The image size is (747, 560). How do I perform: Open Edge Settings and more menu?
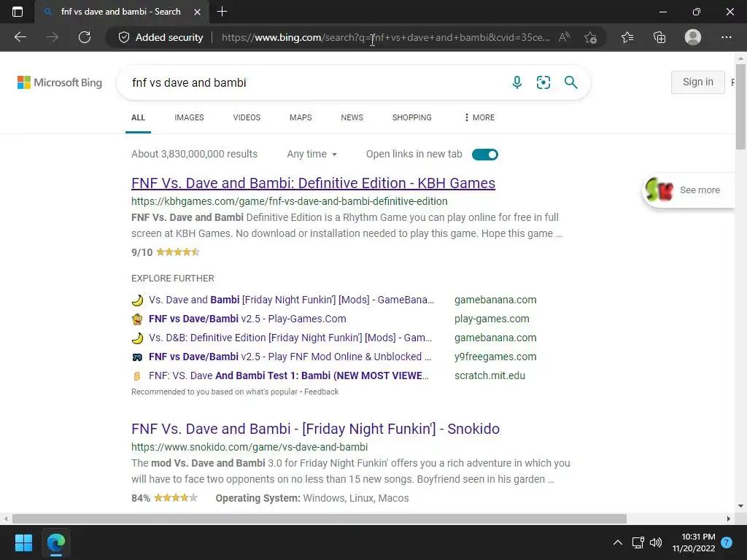[726, 37]
